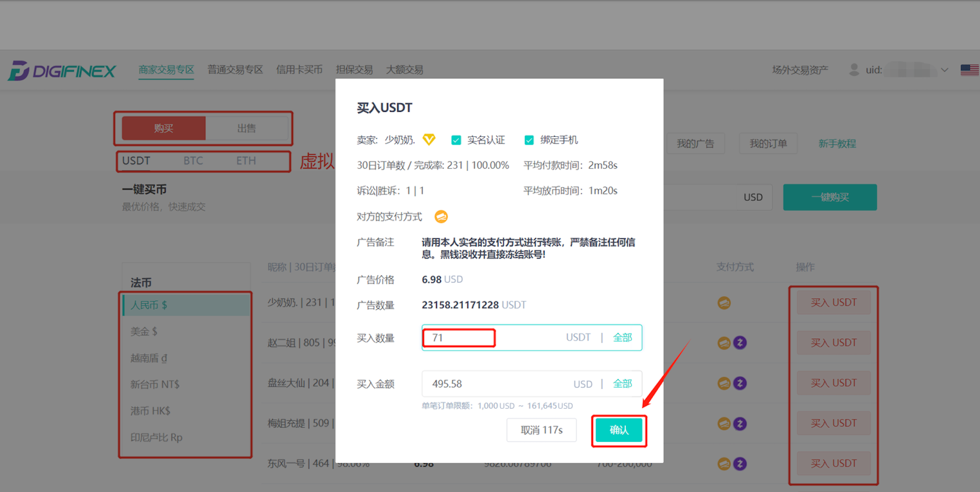Click 买入 USDT for seller 盘丝大仙

point(834,383)
